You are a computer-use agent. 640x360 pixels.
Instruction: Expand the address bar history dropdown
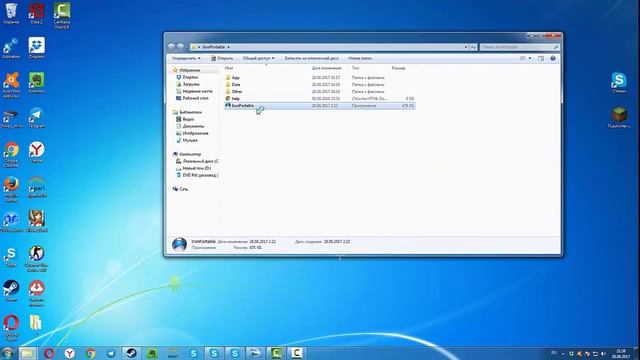[x=466, y=47]
